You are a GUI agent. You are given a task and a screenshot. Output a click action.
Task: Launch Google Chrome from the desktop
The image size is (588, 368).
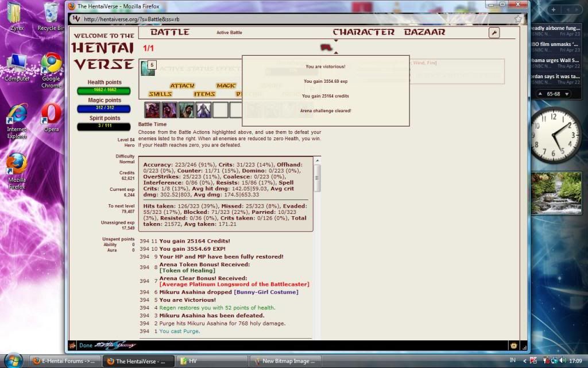[x=51, y=70]
